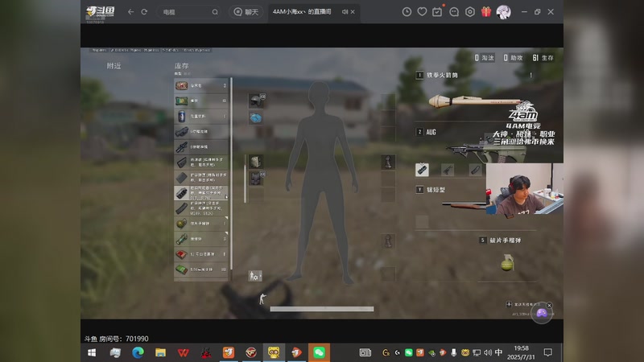Open Douyu settings hexagon icon
This screenshot has width=644, height=362.
click(470, 12)
